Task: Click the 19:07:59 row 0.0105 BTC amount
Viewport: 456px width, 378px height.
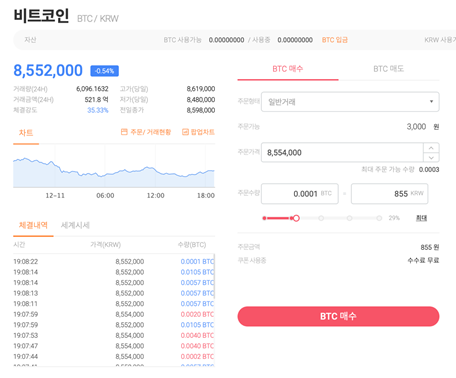Action: (x=197, y=325)
